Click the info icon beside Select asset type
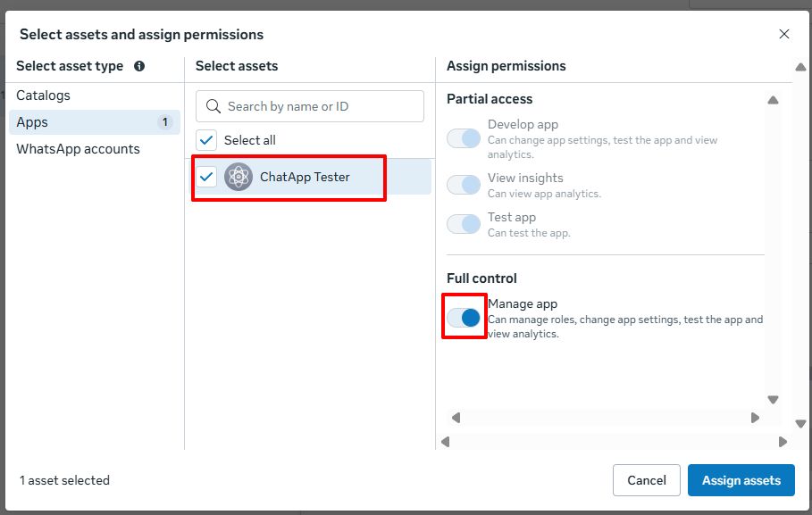The width and height of the screenshot is (812, 515). [139, 66]
